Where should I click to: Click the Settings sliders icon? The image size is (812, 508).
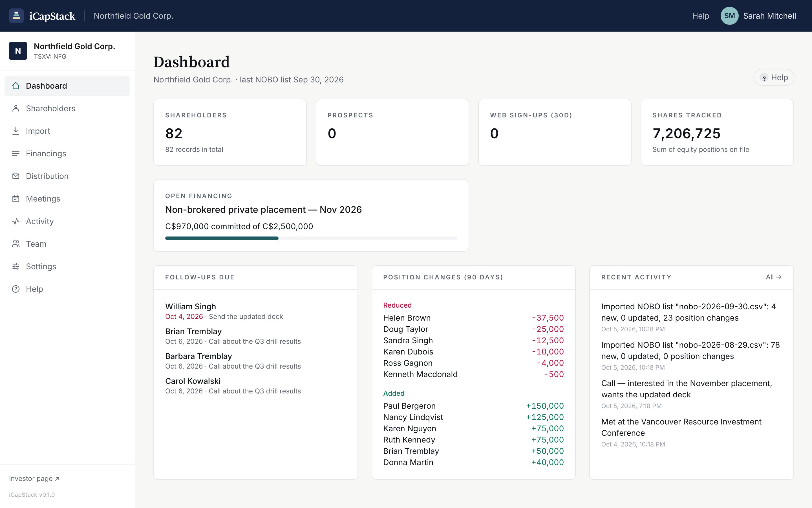point(16,266)
